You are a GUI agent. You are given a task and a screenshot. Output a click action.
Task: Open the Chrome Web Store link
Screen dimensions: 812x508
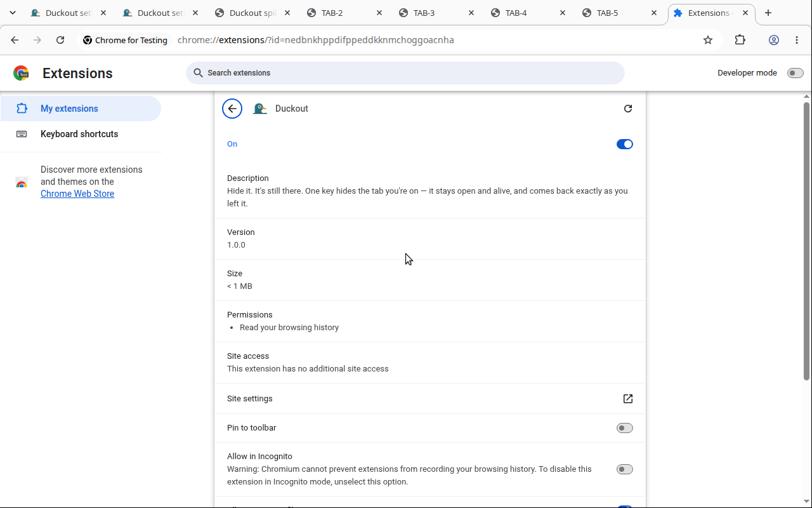point(77,194)
